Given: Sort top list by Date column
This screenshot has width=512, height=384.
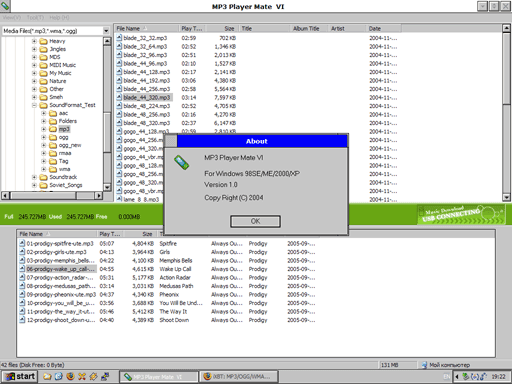Looking at the screenshot, I should click(x=384, y=29).
